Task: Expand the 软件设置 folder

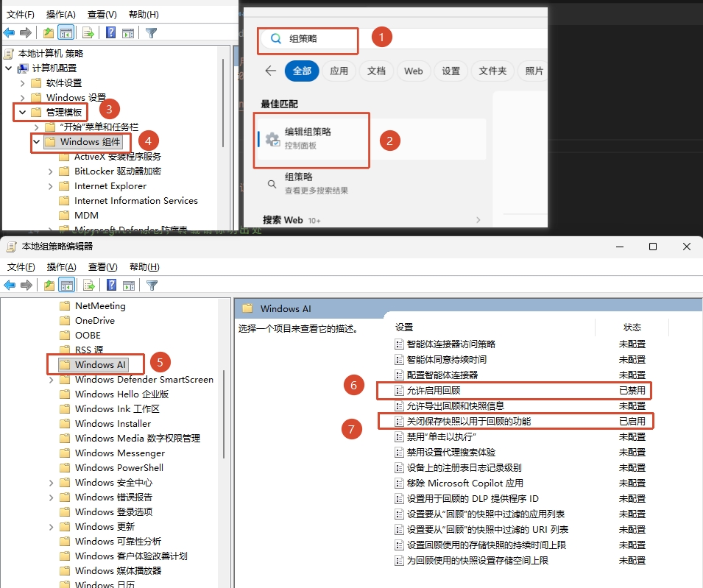Action: 22,83
